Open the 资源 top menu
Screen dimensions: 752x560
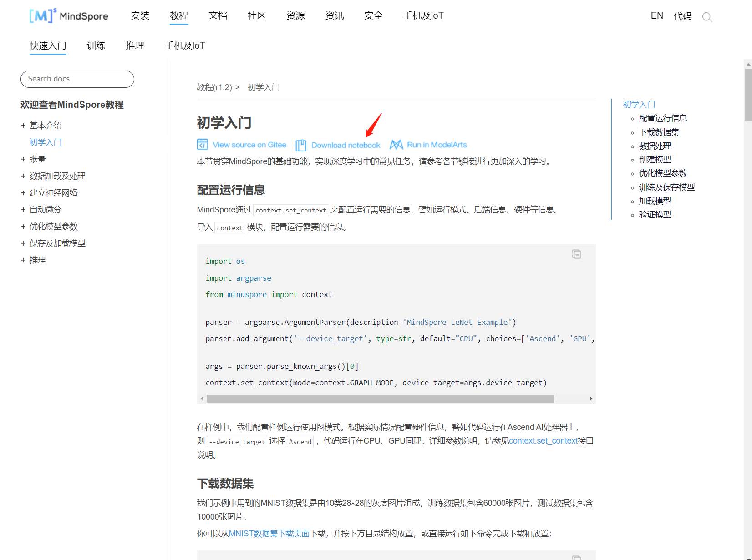click(296, 16)
